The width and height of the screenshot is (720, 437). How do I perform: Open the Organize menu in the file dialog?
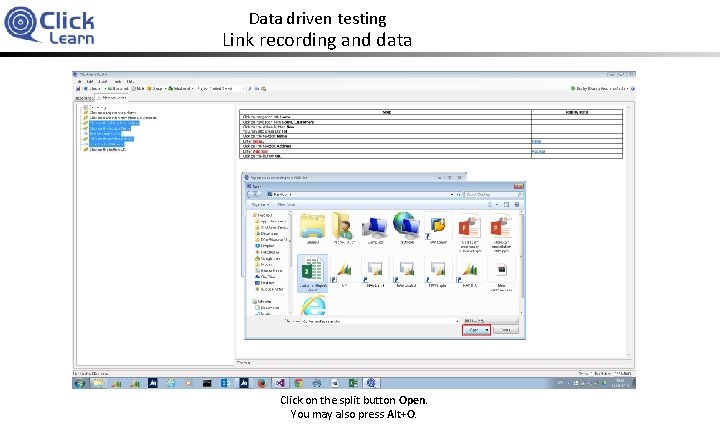tap(260, 205)
